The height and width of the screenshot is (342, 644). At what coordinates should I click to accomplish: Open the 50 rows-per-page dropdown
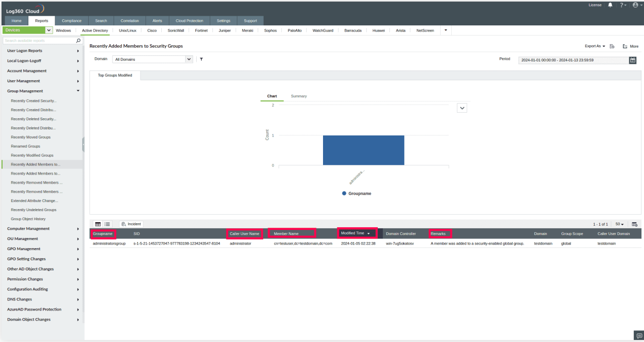(x=619, y=224)
